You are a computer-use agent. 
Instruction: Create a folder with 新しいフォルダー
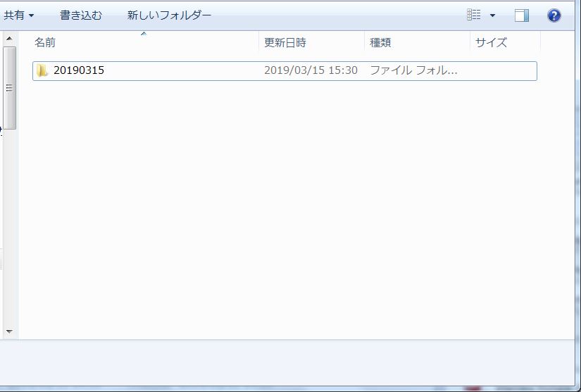tap(169, 15)
